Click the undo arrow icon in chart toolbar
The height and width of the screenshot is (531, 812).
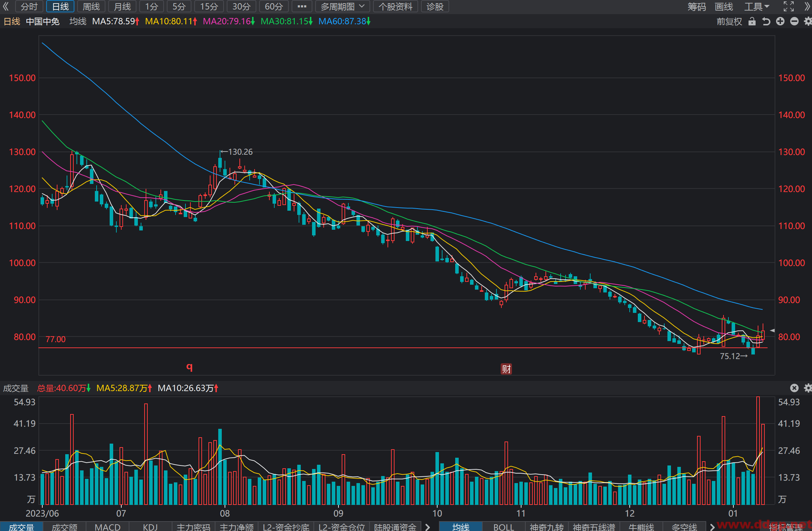766,21
